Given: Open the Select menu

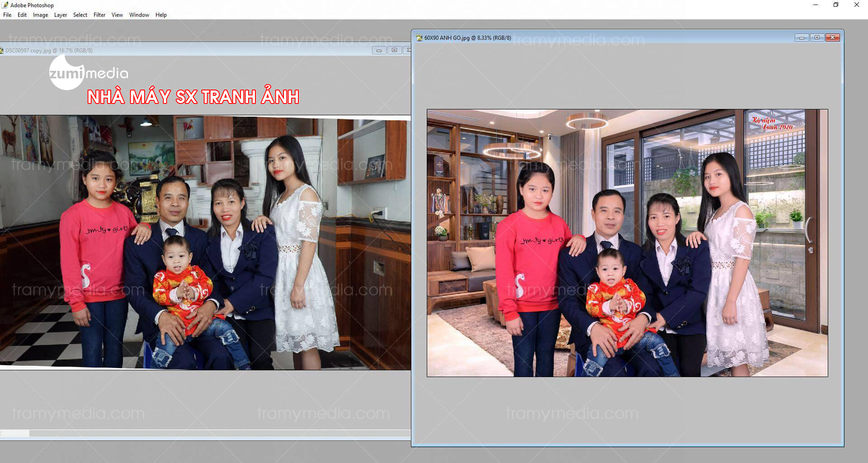Looking at the screenshot, I should tap(80, 15).
